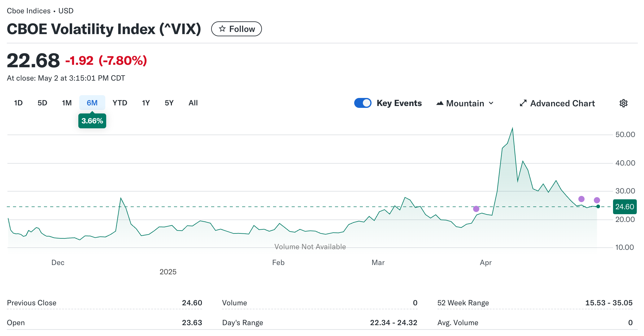Open the Advanced Chart link
644x336 pixels.
click(x=562, y=103)
